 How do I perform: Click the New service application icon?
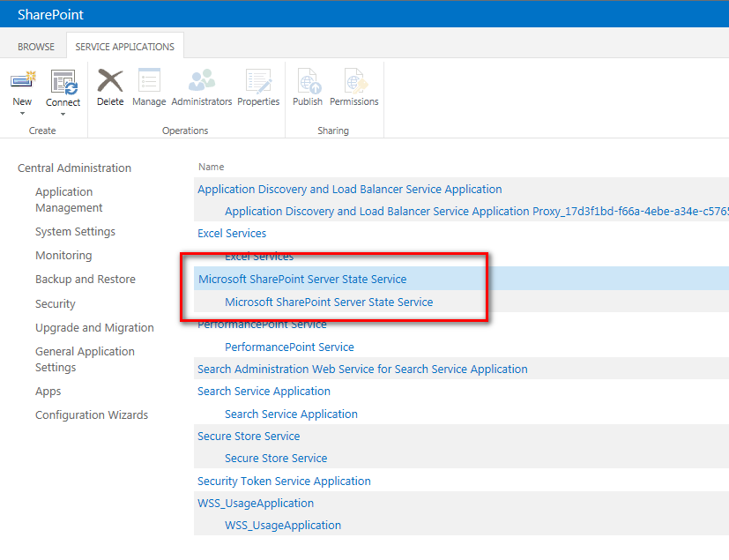point(23,81)
